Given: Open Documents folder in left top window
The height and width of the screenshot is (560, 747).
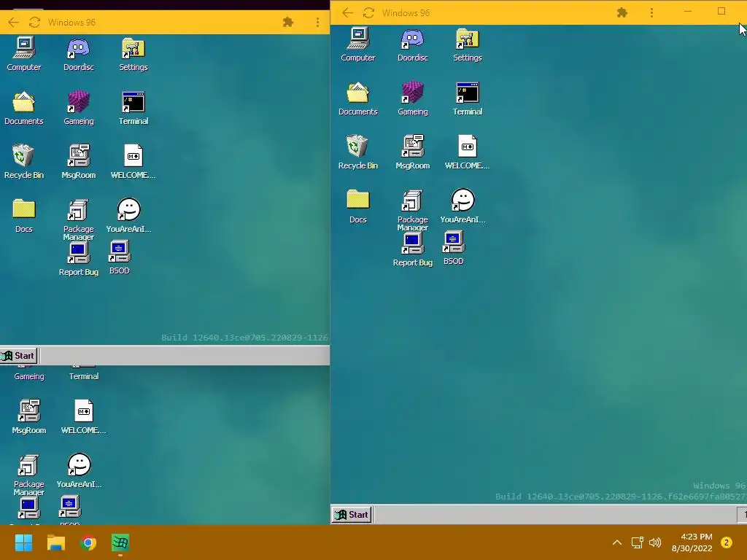Looking at the screenshot, I should [24, 108].
